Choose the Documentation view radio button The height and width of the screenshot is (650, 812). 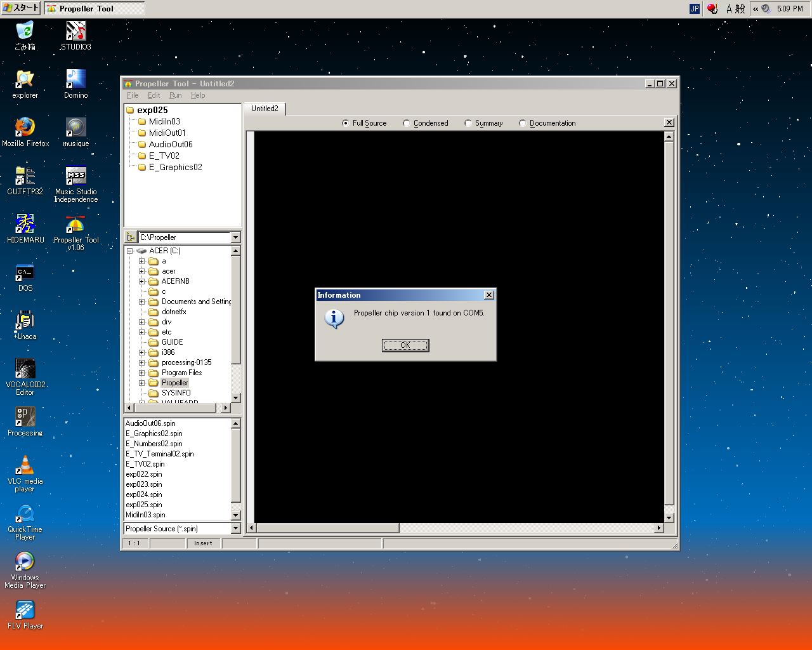[x=523, y=123]
